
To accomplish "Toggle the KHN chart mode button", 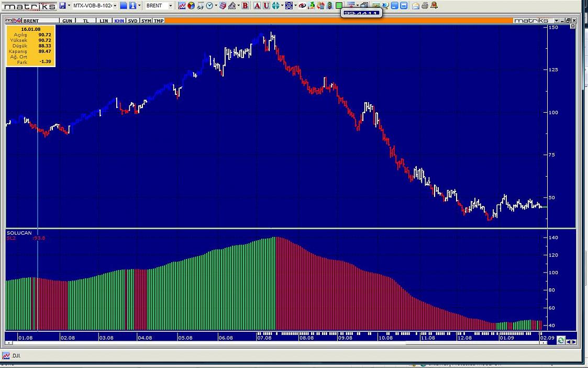I will (x=119, y=21).
